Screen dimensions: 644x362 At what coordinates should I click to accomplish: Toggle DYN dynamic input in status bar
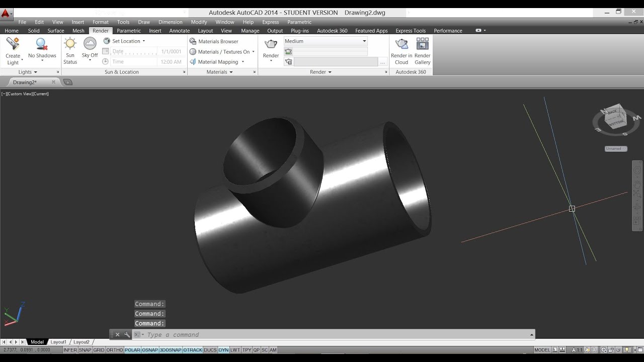click(223, 350)
